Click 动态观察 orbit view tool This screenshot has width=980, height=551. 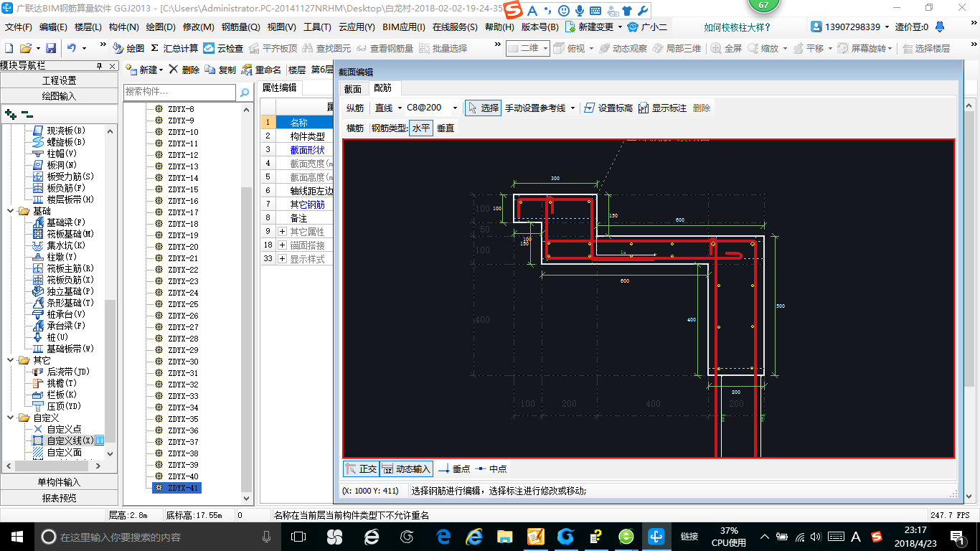coord(623,48)
